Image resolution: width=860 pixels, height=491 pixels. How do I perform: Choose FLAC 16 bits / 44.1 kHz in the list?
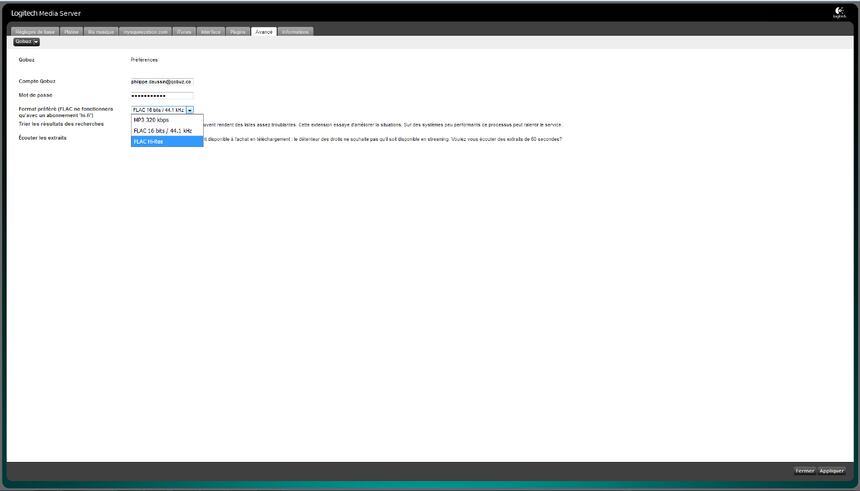pyautogui.click(x=167, y=131)
